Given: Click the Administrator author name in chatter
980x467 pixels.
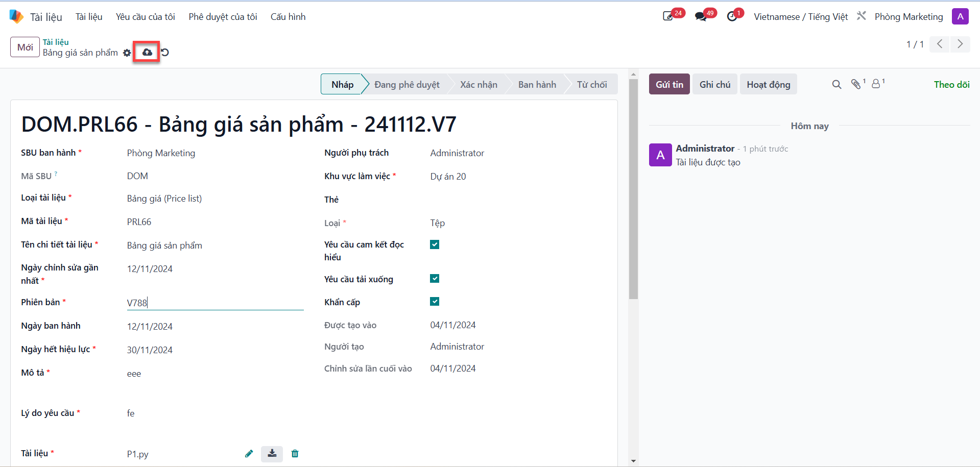Looking at the screenshot, I should coord(705,149).
